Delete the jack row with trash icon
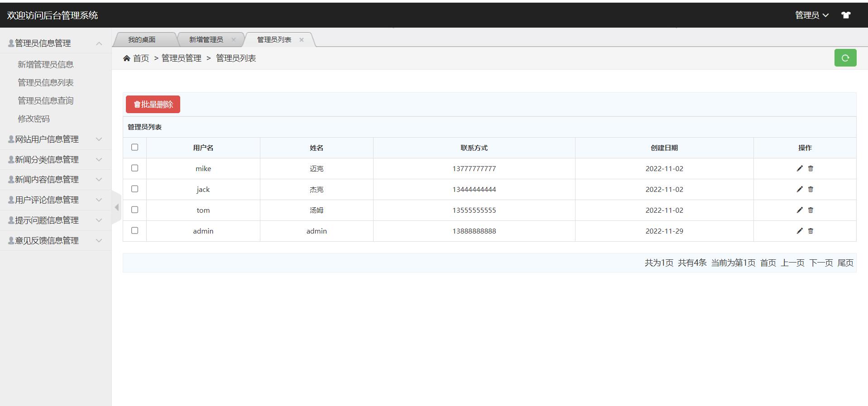 pos(810,189)
